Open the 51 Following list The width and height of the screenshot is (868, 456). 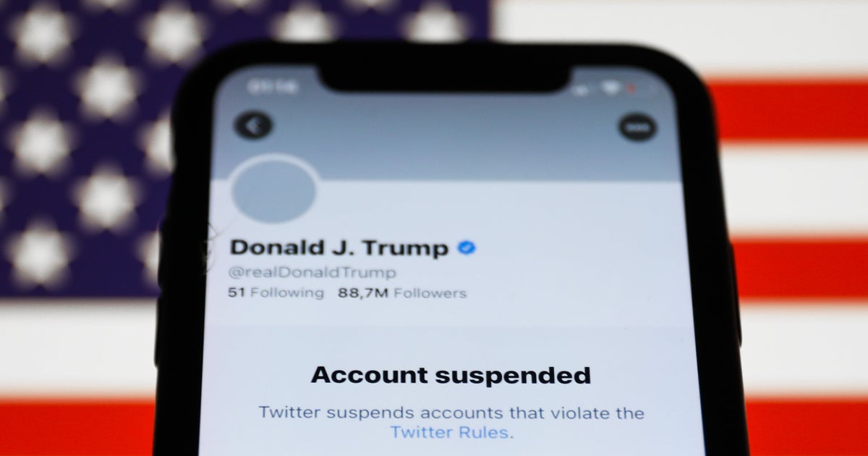[x=276, y=292]
